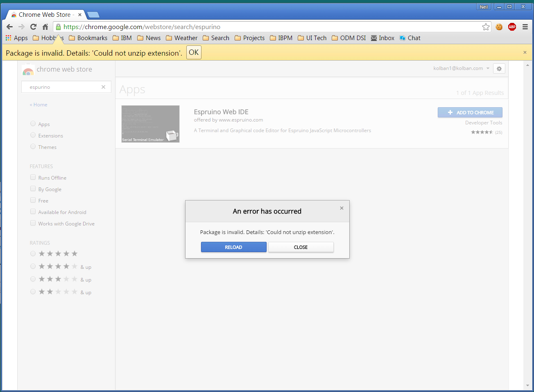Click the Espruino Web IDE star rating
Screen dimensions: 534x392
tap(482, 132)
